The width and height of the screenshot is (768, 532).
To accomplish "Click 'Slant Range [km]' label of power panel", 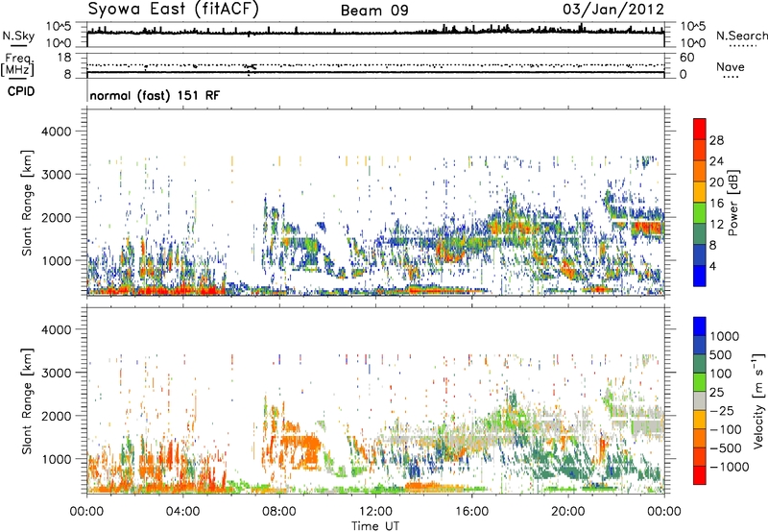I will point(27,203).
